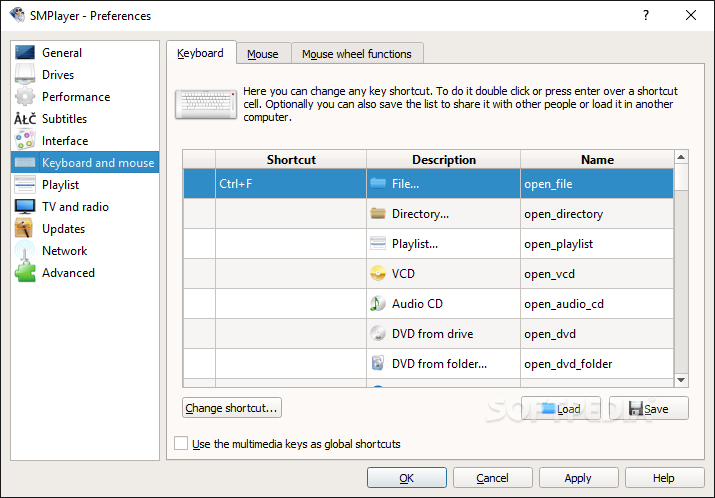Viewport: 715px width, 498px height.
Task: Open the Mouse wheel functions tab
Action: point(357,54)
